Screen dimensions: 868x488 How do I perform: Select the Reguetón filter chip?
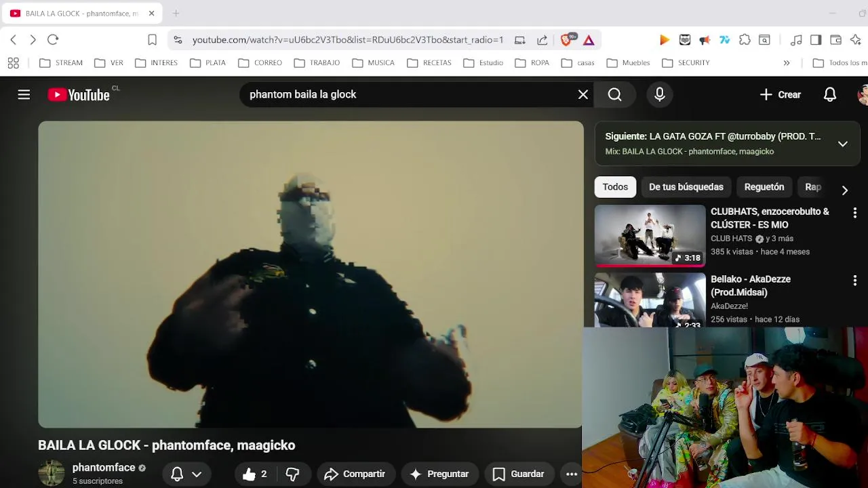pyautogui.click(x=764, y=187)
